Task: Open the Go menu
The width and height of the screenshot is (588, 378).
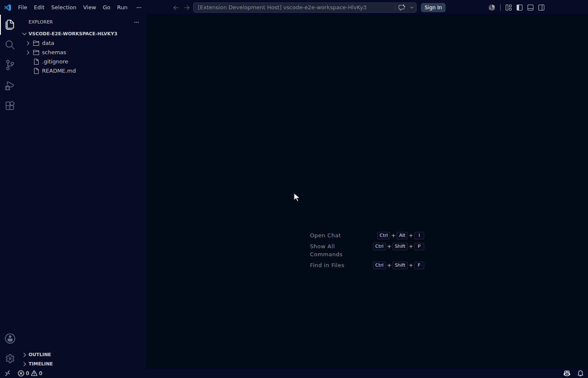Action: (x=107, y=8)
